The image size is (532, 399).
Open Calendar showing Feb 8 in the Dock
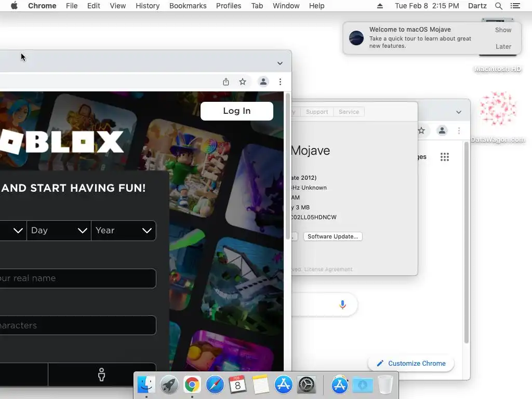click(x=237, y=385)
